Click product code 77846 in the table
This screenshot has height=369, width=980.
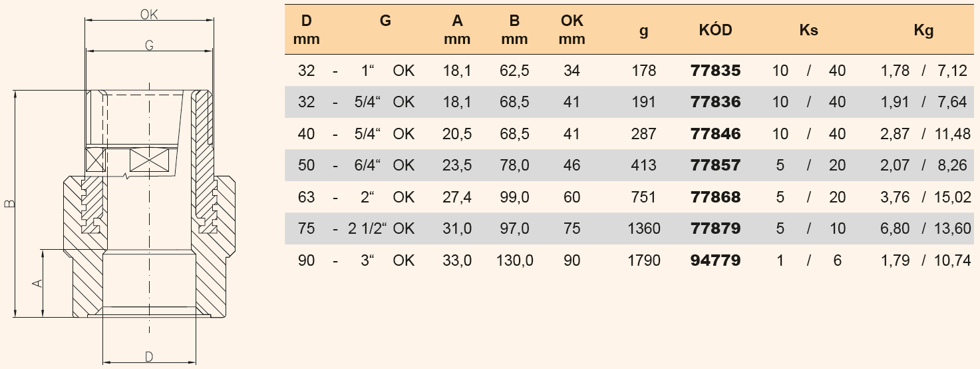point(715,134)
